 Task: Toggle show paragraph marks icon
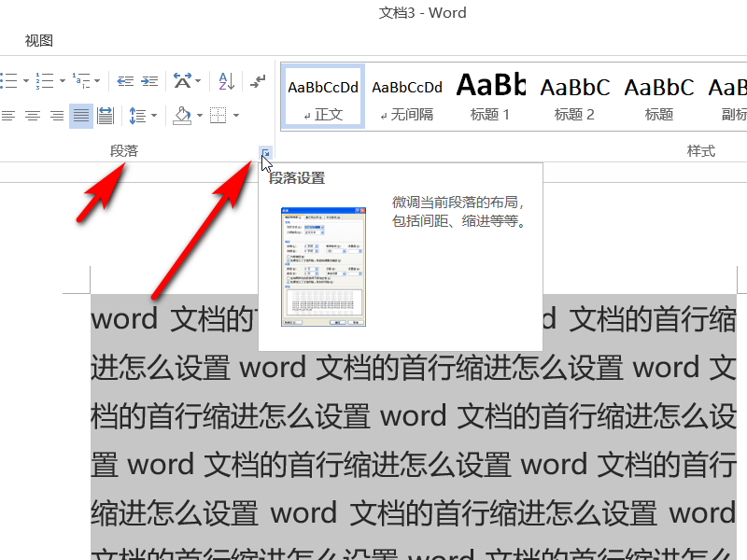(258, 81)
